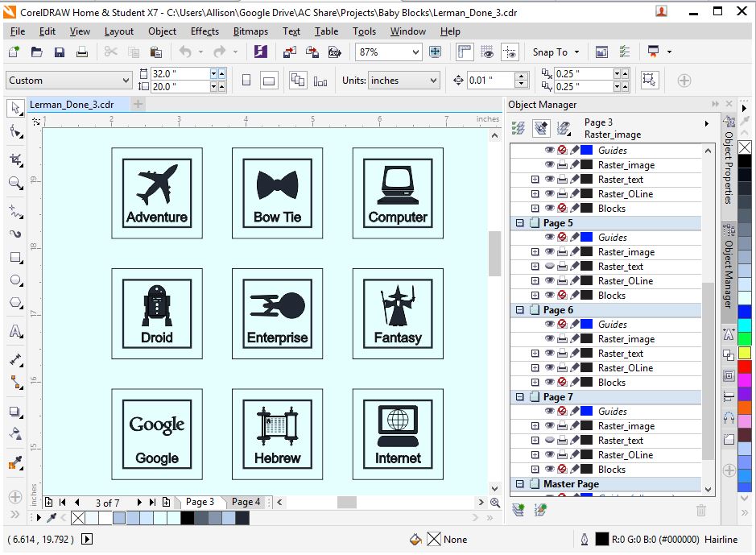Select the Parallel Dimension tool

point(15,360)
